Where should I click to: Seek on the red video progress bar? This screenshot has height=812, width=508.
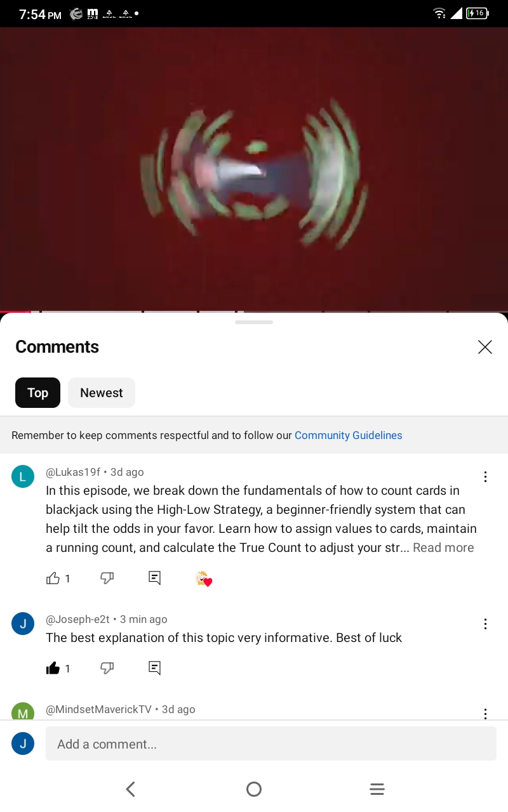[254, 311]
